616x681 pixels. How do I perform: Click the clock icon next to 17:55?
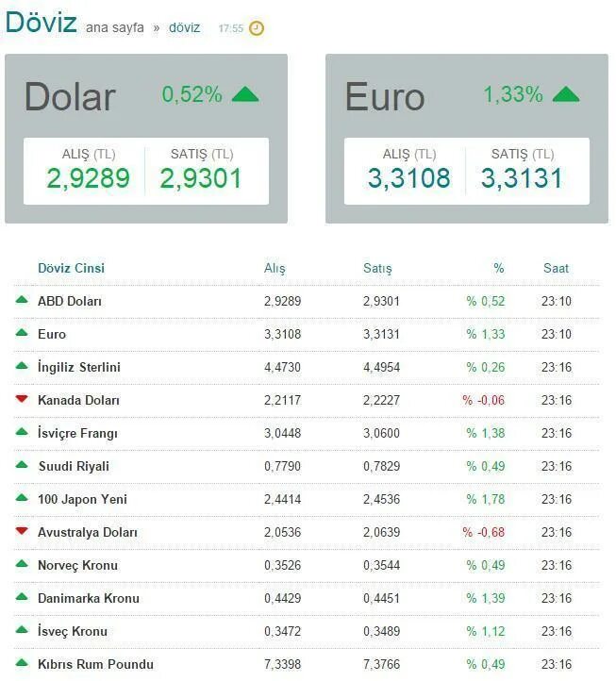pos(257,28)
